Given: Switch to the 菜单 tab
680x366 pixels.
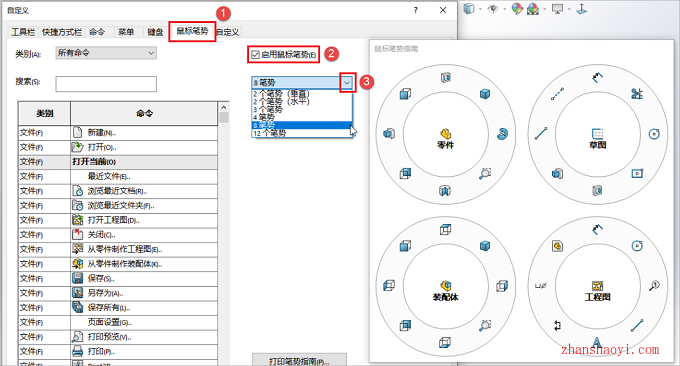Looking at the screenshot, I should pos(126,32).
